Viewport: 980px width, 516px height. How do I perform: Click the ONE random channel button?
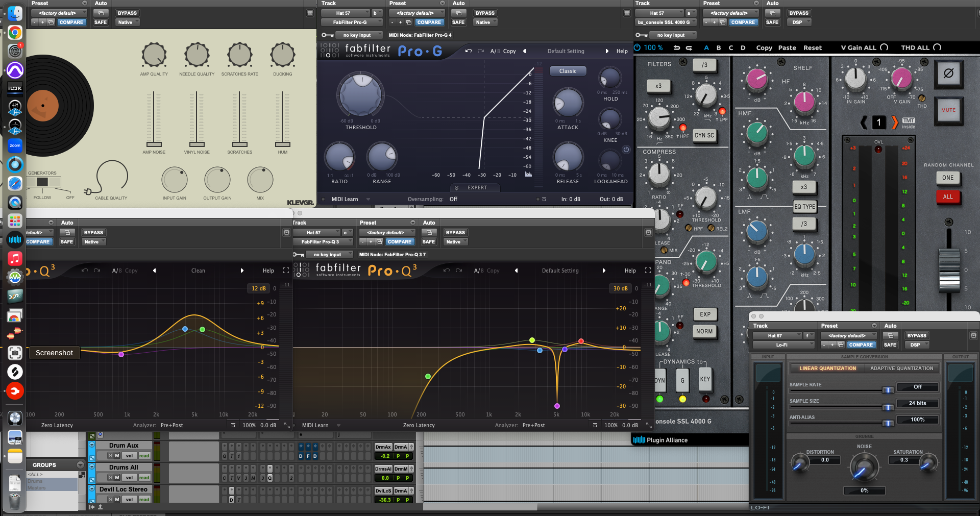point(948,178)
